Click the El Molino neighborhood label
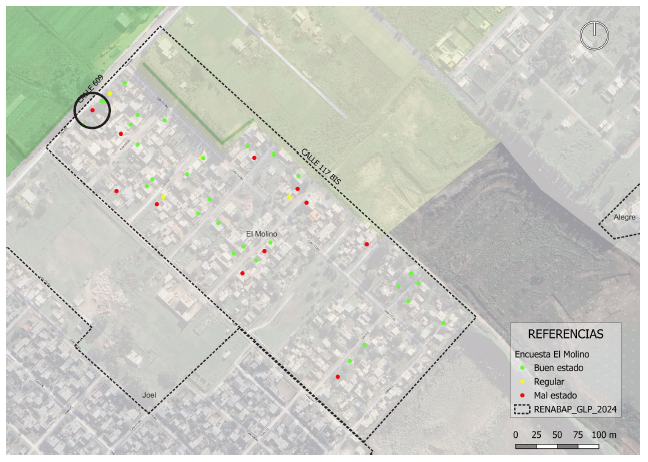Viewport: 648px width, 462px height. (x=261, y=234)
